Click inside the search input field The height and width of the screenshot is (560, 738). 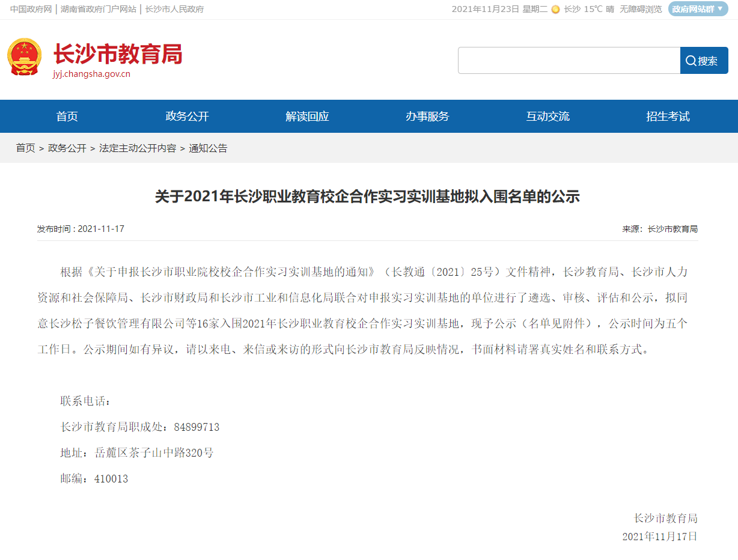click(x=569, y=61)
